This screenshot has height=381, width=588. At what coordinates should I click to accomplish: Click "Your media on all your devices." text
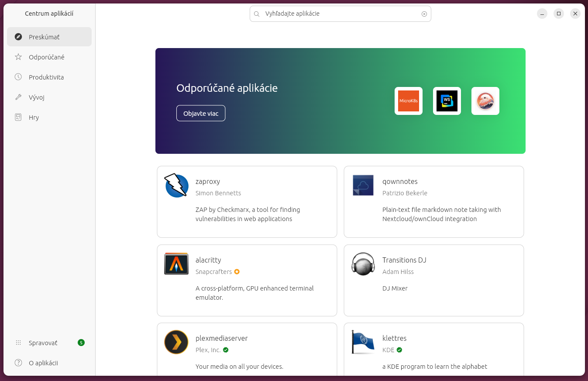pyautogui.click(x=239, y=367)
